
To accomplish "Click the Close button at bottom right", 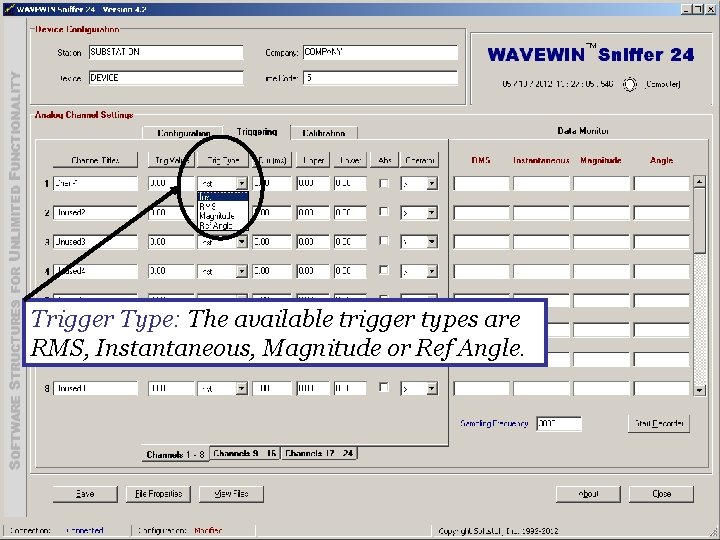I will pos(661,494).
